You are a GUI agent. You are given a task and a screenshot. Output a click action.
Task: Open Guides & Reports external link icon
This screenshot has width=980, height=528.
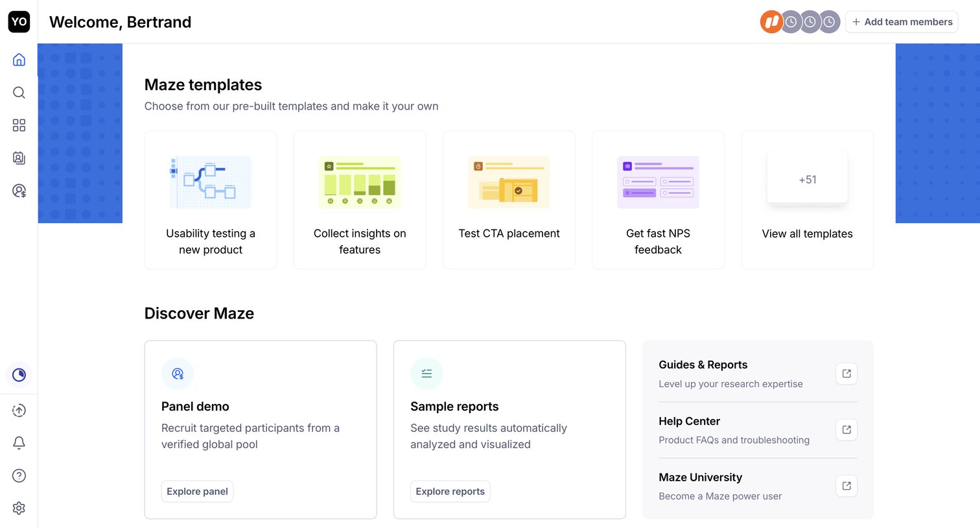pyautogui.click(x=846, y=374)
